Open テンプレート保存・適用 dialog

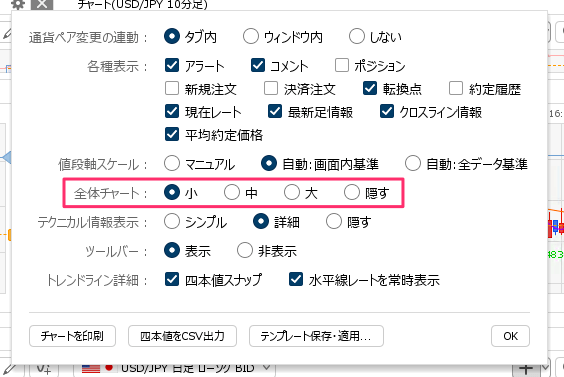pos(316,336)
